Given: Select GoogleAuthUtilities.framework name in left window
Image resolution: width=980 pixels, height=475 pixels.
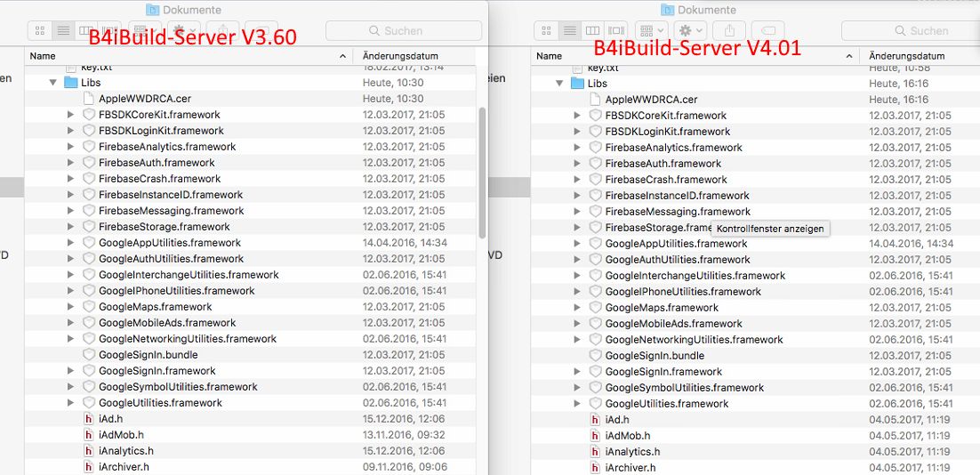Looking at the screenshot, I should 172,258.
